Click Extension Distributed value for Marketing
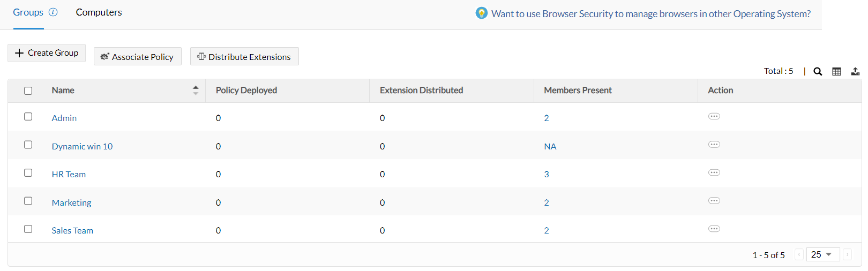868x271 pixels. (x=382, y=202)
